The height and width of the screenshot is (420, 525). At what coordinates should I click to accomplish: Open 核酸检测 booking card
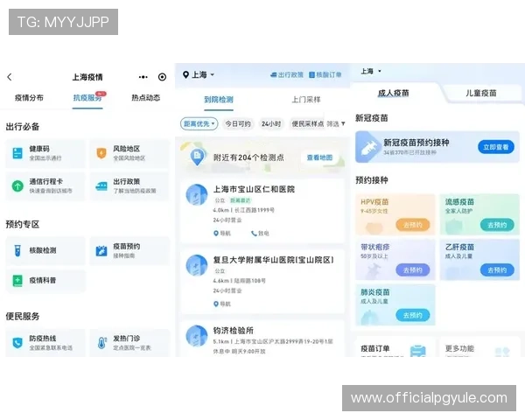click(x=45, y=250)
